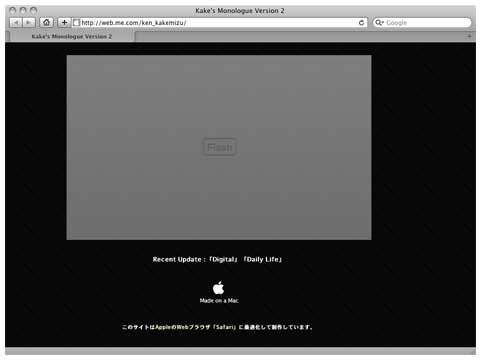Add bookmark with the plus button
The width and height of the screenshot is (481, 360).
[x=64, y=23]
